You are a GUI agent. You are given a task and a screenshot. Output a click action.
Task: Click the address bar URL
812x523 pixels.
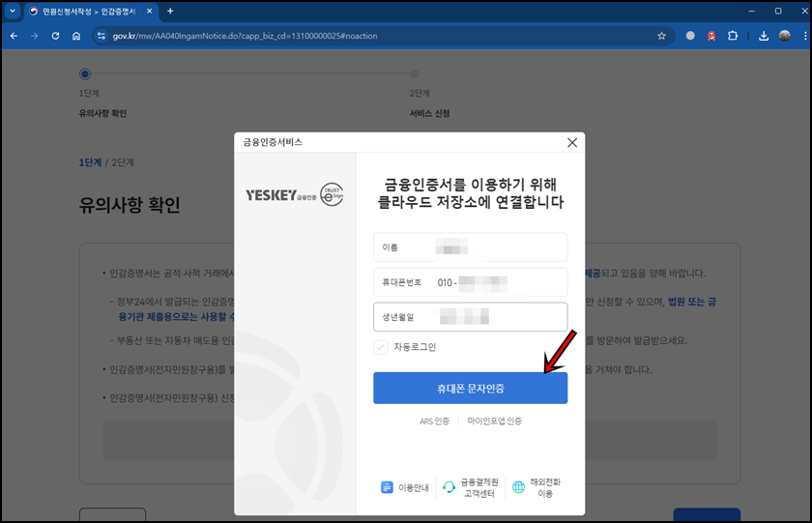[x=245, y=36]
